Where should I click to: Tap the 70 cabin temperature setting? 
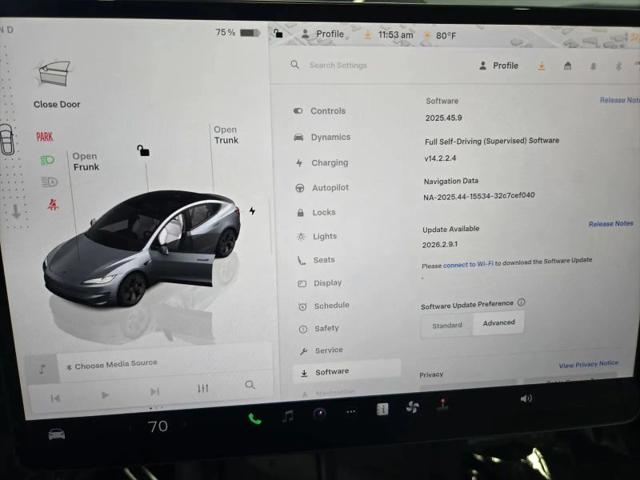coord(158,427)
